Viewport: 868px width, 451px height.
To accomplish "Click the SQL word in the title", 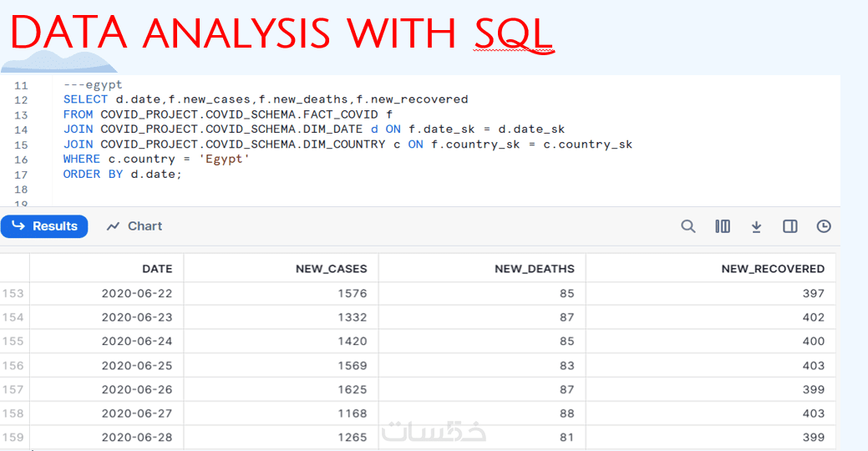I will point(513,33).
